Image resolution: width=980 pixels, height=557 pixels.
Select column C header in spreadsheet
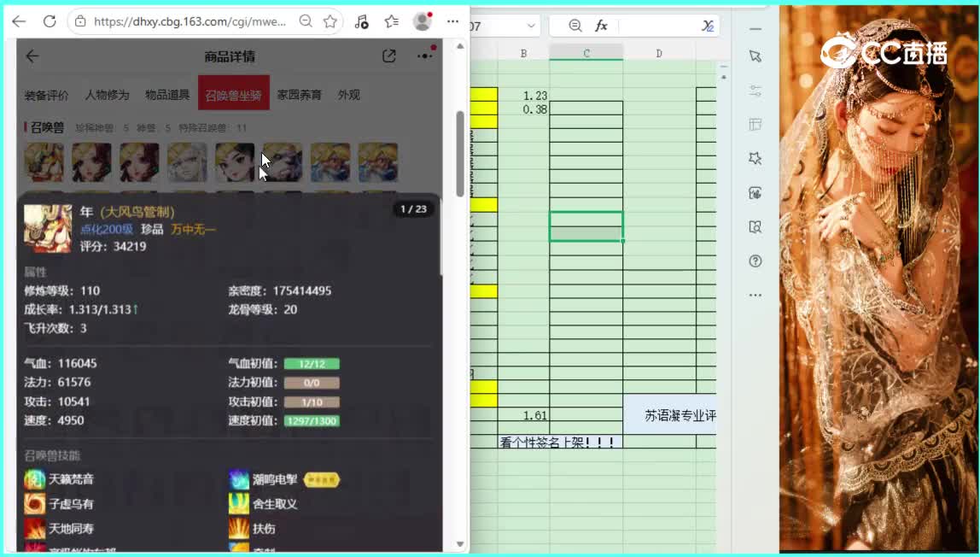coord(586,53)
